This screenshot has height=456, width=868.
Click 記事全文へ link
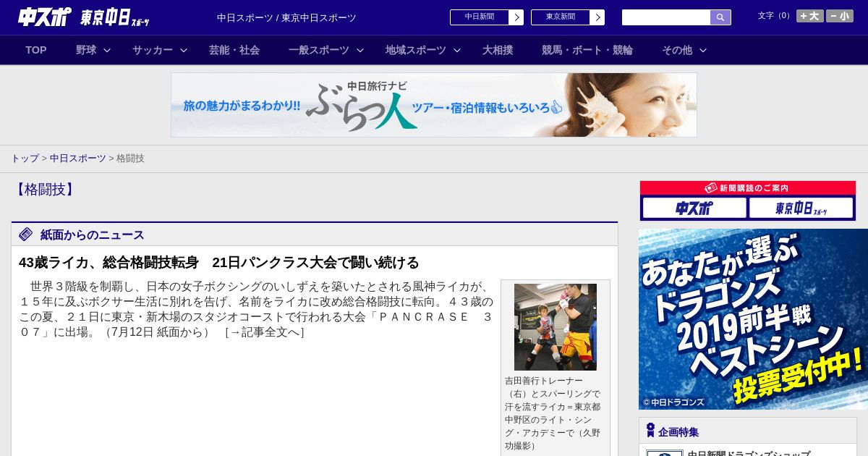265,332
